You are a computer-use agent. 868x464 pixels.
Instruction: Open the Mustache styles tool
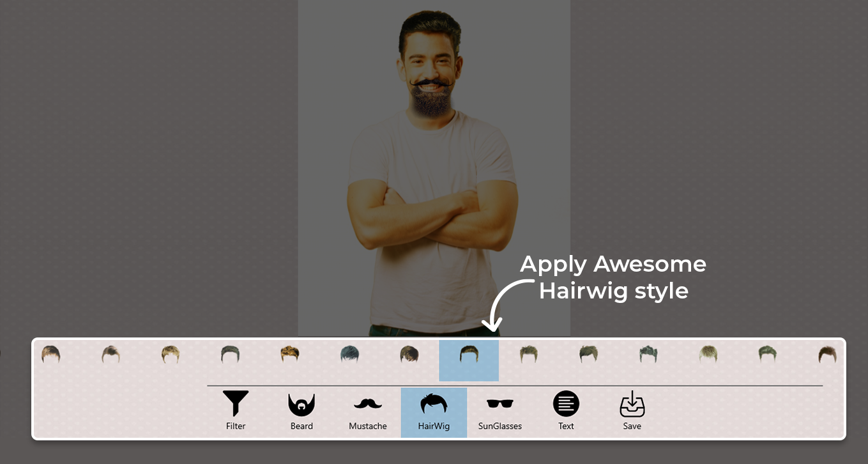368,412
